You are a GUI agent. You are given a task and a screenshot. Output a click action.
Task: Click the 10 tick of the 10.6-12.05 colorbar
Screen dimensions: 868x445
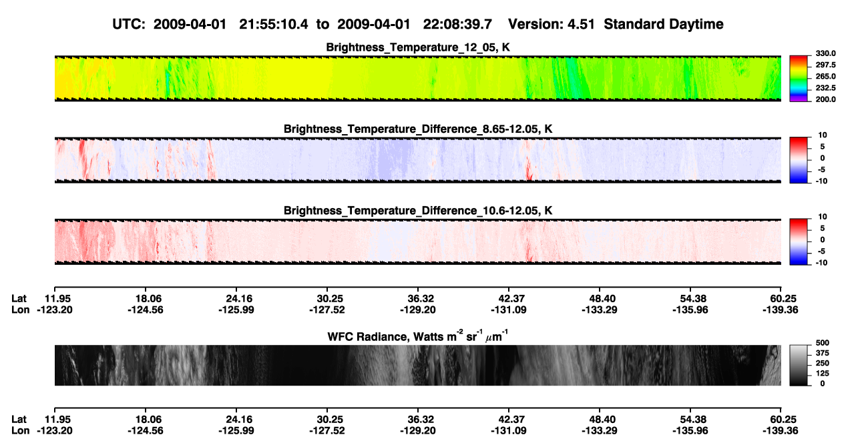[822, 217]
